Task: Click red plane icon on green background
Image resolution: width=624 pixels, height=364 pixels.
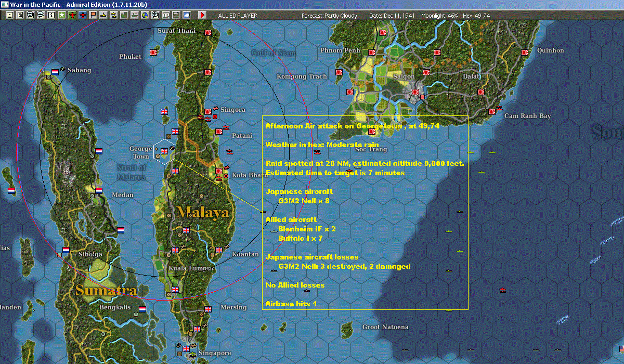Action: click(72, 15)
